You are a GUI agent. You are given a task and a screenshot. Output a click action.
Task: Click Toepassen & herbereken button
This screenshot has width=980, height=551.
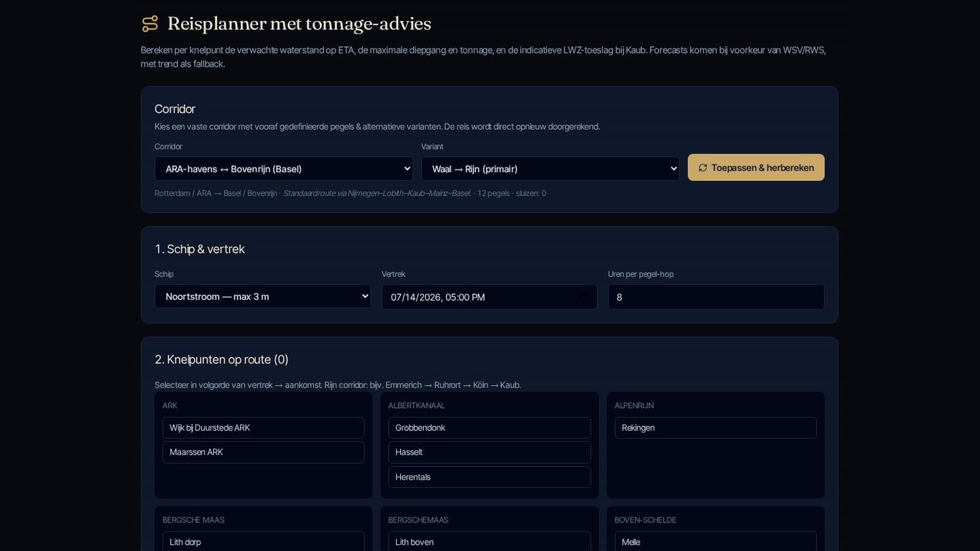(756, 167)
